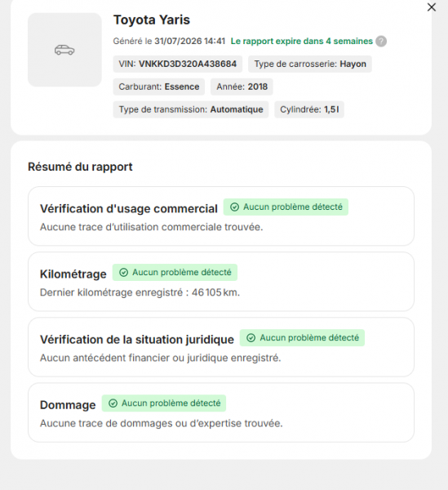Click the car placeholder image

[x=64, y=50]
